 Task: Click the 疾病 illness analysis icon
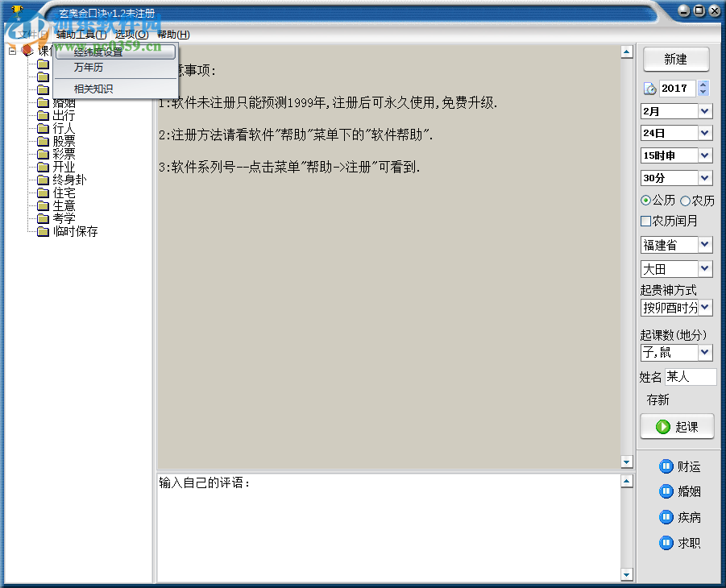coord(666,517)
